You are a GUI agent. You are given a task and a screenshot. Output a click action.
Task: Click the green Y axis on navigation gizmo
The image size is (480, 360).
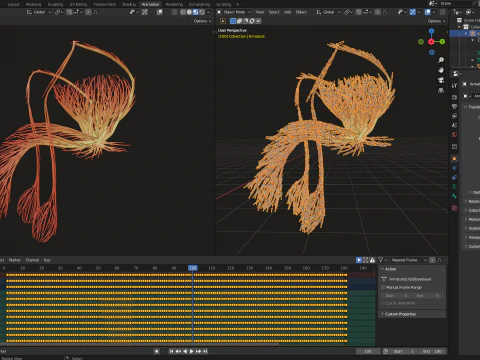(442, 42)
